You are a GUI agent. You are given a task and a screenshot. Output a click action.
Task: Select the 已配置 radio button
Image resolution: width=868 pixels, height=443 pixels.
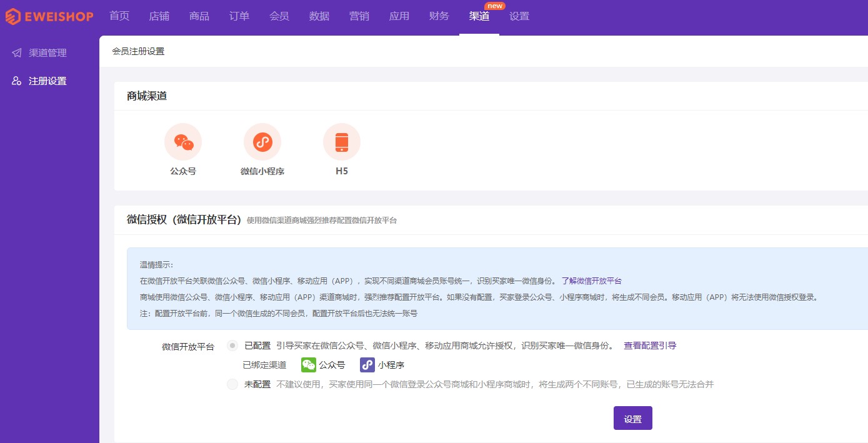[232, 346]
